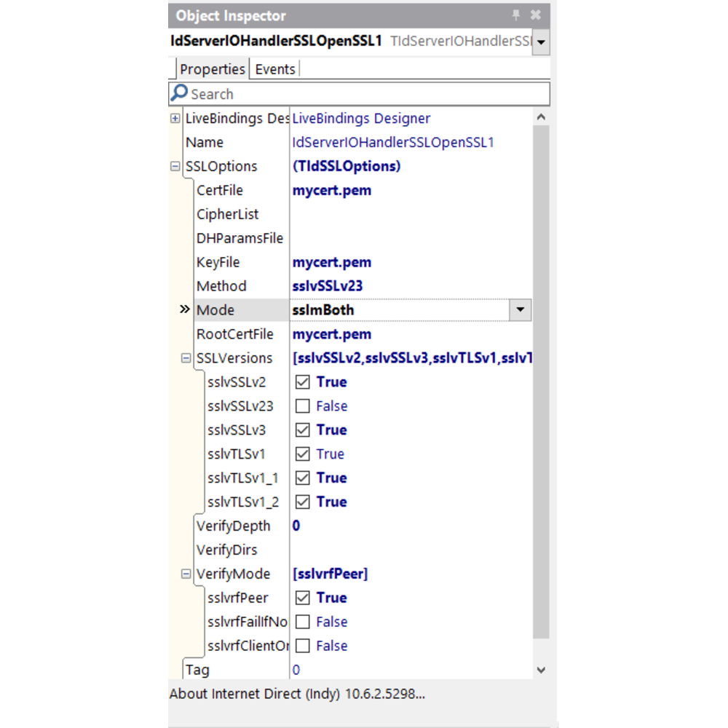Uncheck the sslvSSLv2 checkbox
The height and width of the screenshot is (728, 728).
point(303,382)
